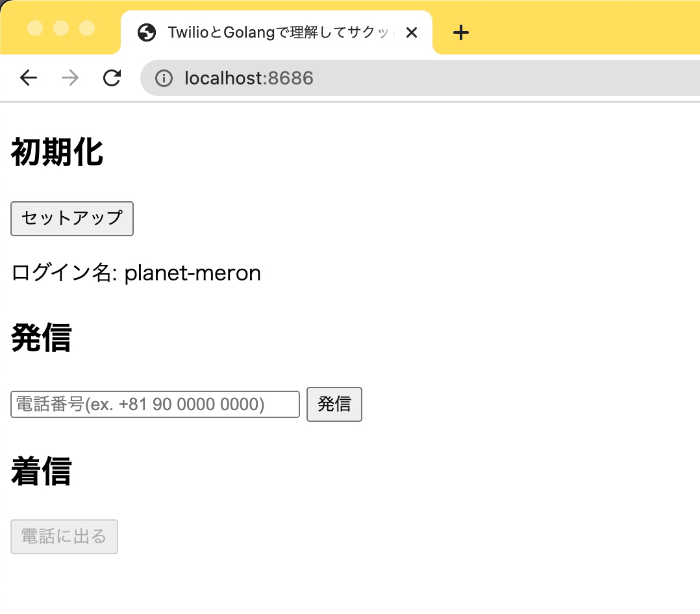Image resolution: width=700 pixels, height=614 pixels.
Task: Click the 発信 call button
Action: click(x=334, y=404)
